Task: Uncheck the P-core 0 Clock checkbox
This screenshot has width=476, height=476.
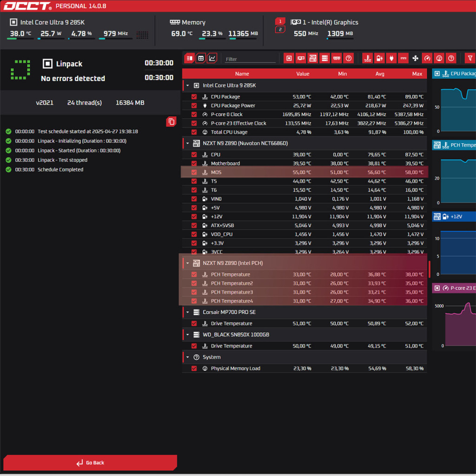Action: (194, 114)
